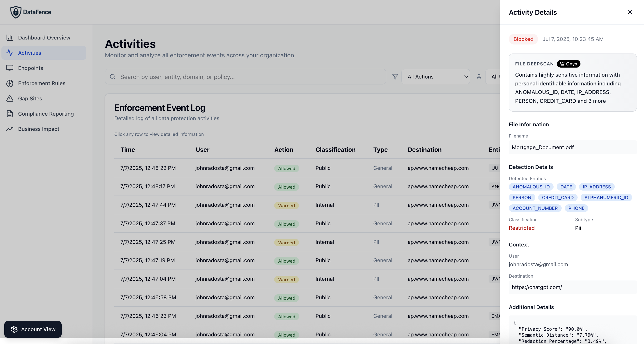Select the PERSON entity tag

click(x=522, y=197)
